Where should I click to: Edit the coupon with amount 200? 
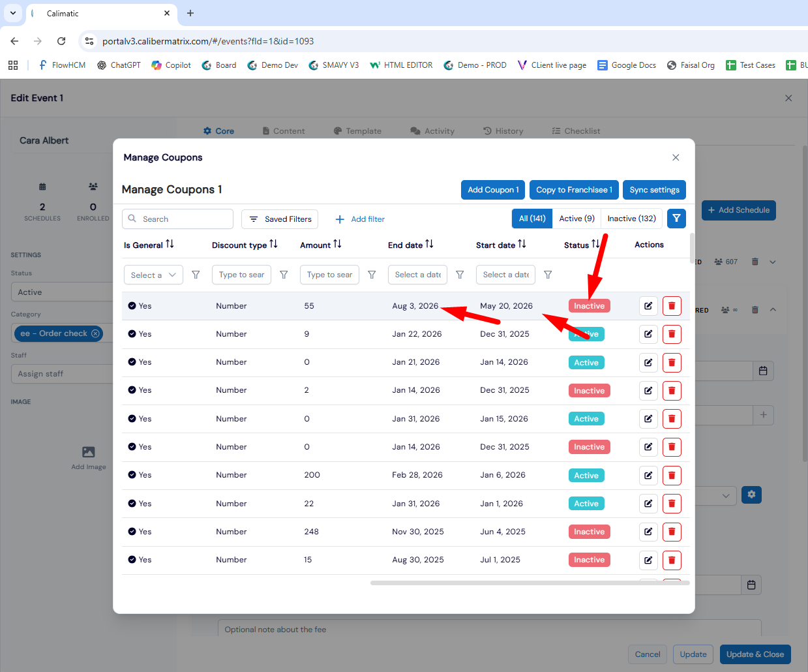pos(648,476)
